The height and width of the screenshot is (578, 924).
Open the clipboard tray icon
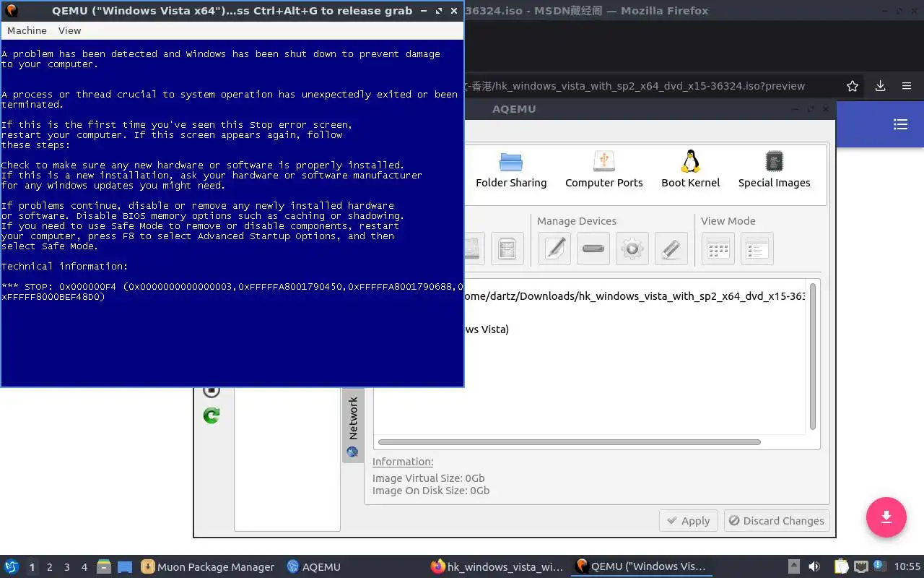point(841,566)
